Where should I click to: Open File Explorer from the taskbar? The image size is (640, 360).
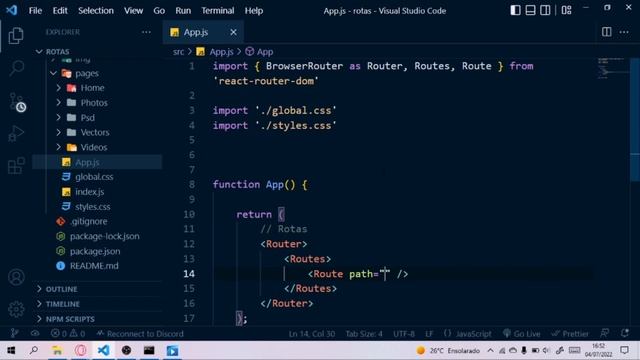[57, 350]
